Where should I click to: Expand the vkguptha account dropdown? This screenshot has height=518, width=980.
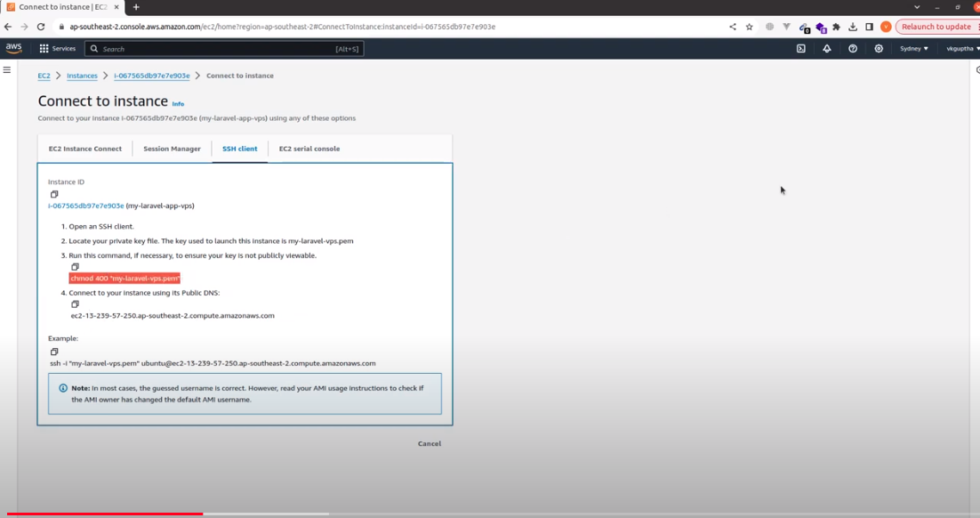[x=962, y=48]
